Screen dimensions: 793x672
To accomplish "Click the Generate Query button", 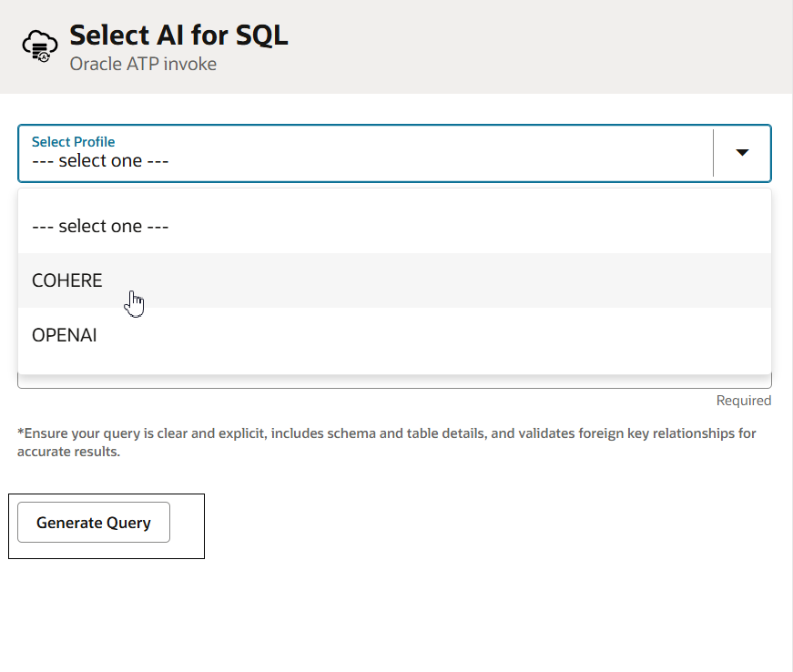I will 94,523.
